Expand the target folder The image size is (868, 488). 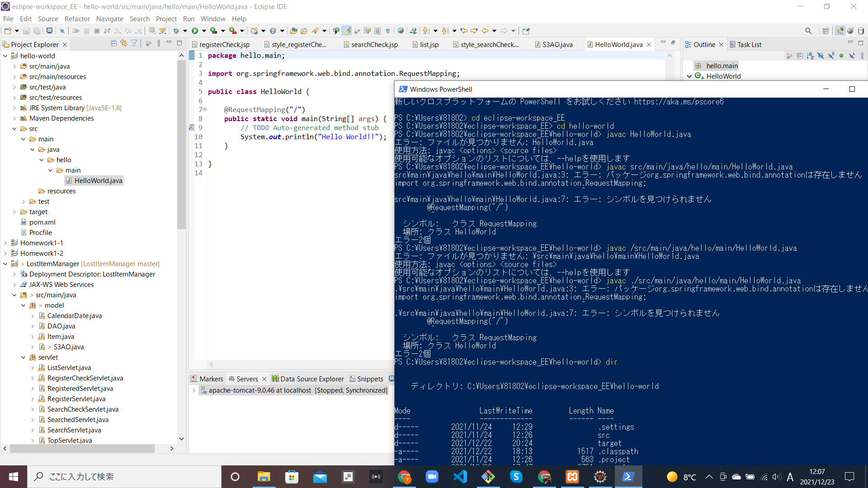pyautogui.click(x=14, y=212)
